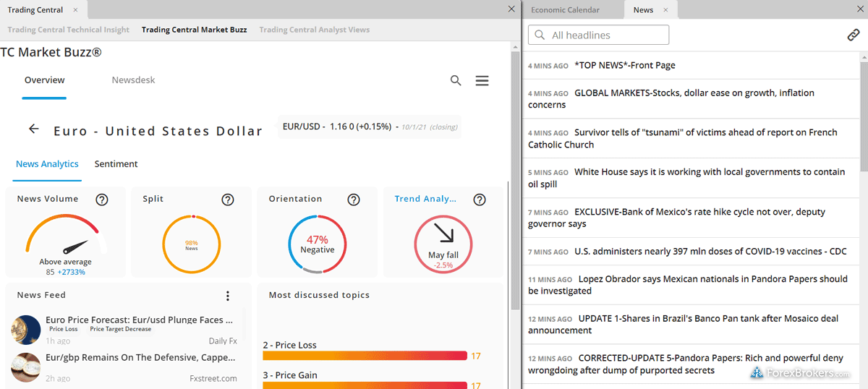
Task: Switch to Trading Central Technical Insight
Action: tap(68, 30)
